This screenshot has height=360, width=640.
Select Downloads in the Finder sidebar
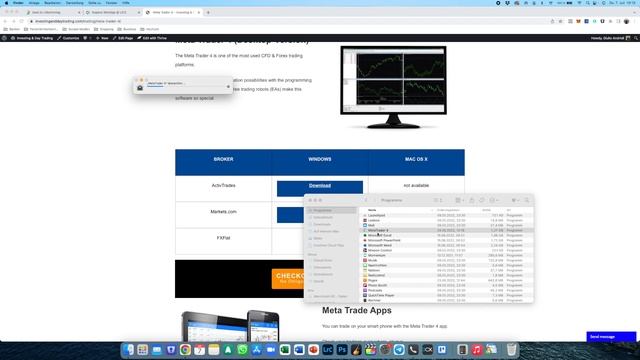pyautogui.click(x=331, y=224)
